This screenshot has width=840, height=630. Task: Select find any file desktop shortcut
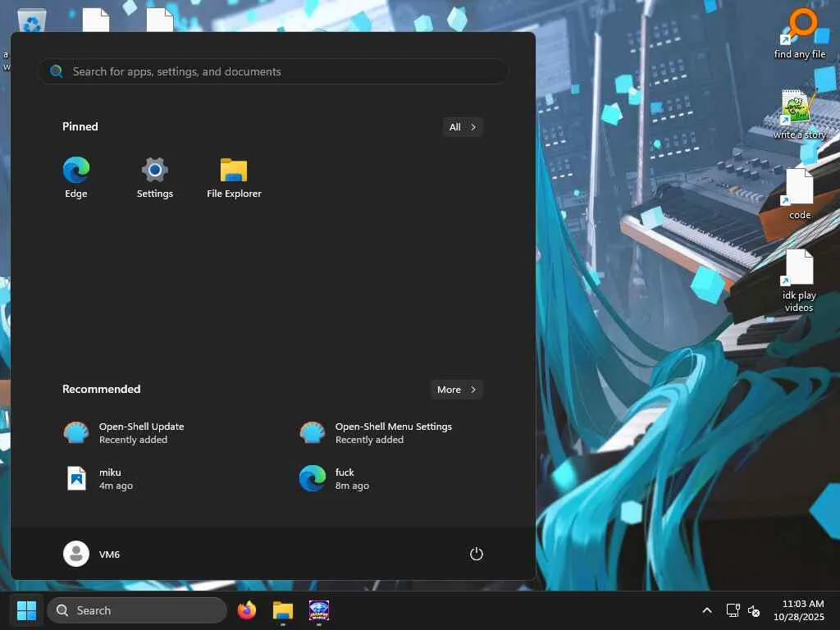pyautogui.click(x=800, y=33)
